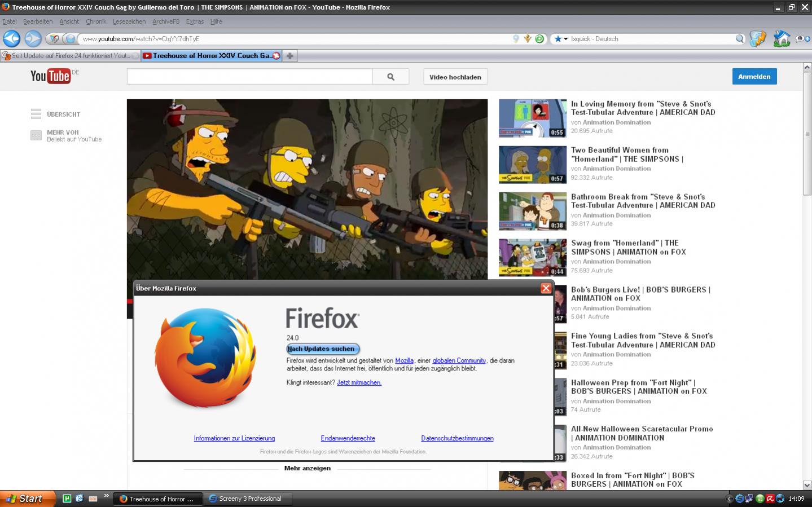The height and width of the screenshot is (507, 812).
Task: Open 'Fine Young Ladies' video title
Action: 643,341
